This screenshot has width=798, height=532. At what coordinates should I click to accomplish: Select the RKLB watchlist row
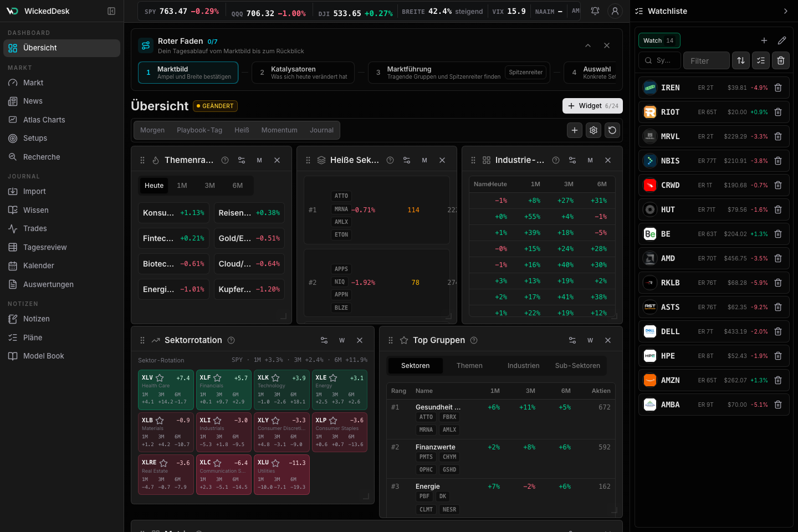714,283
